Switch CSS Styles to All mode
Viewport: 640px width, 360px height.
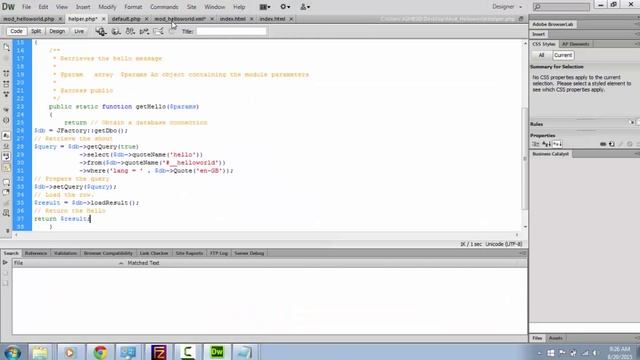click(x=542, y=55)
